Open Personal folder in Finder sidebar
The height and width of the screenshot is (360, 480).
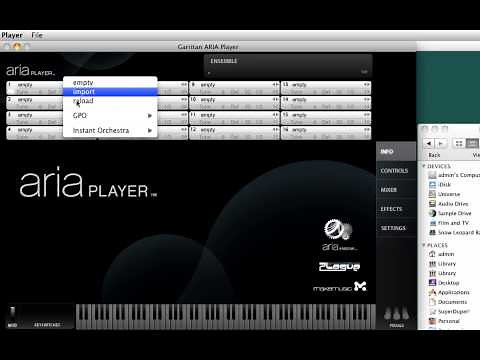(444, 321)
